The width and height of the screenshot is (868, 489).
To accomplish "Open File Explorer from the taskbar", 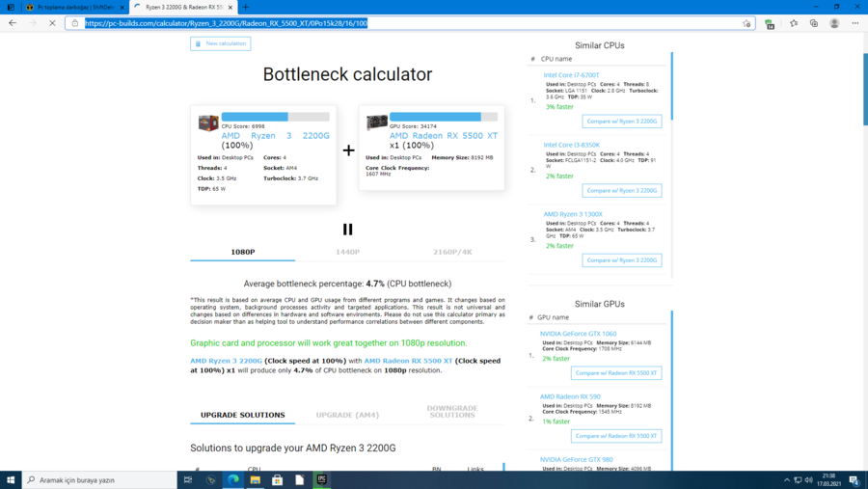I will click(256, 480).
